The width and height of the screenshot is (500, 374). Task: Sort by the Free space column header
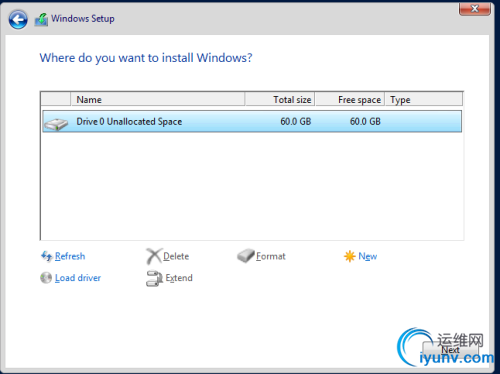click(350, 100)
